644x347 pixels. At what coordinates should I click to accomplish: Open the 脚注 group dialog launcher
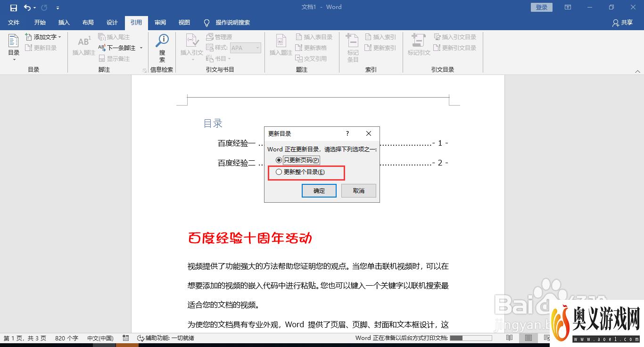[145, 71]
